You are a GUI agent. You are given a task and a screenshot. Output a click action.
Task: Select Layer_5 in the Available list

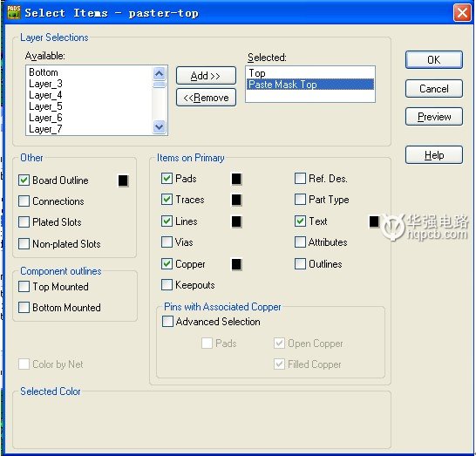pyautogui.click(x=45, y=106)
